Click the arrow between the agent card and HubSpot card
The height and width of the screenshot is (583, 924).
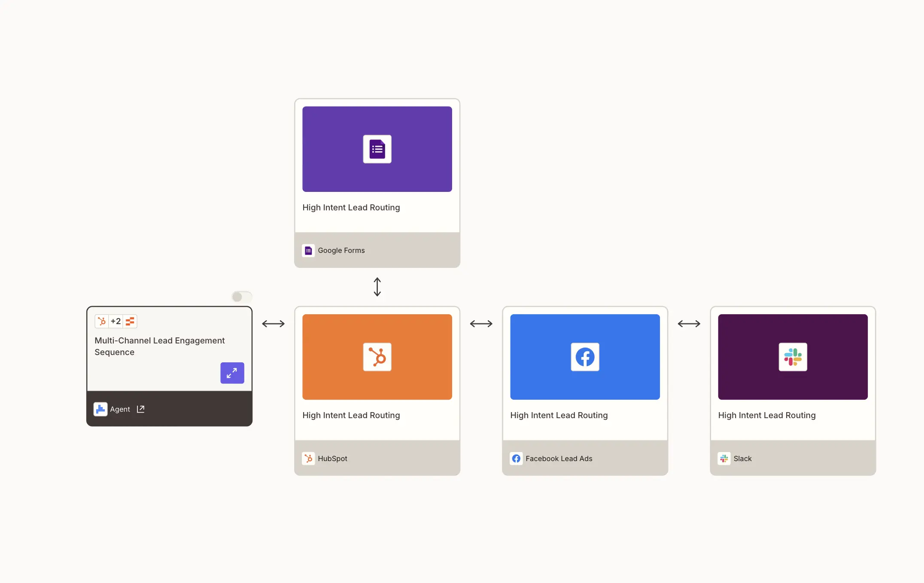coord(273,324)
